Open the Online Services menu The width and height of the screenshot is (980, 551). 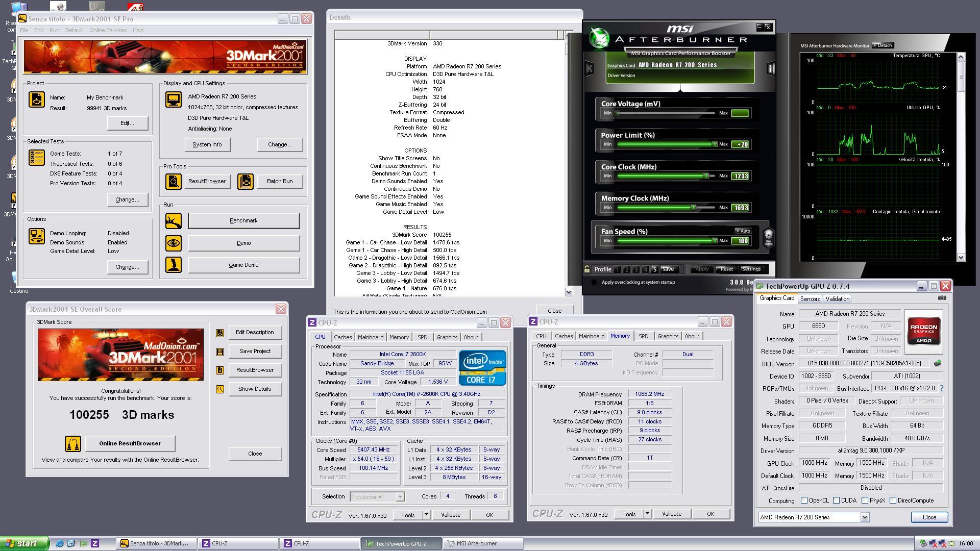pos(108,30)
